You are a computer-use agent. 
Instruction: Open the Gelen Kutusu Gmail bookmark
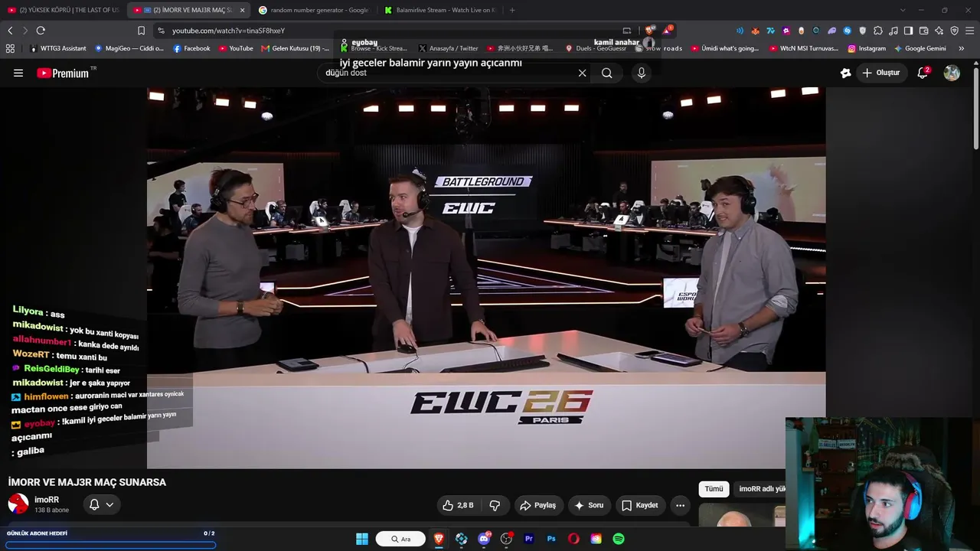coord(296,48)
